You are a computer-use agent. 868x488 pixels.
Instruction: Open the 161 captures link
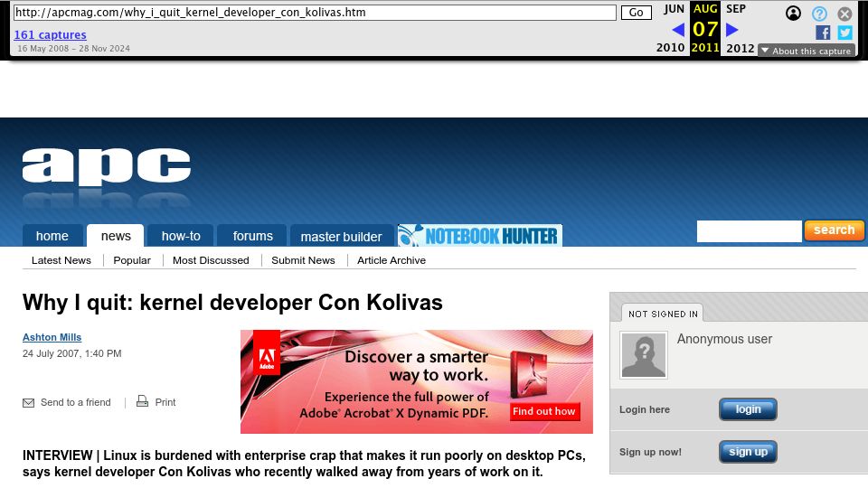click(x=50, y=34)
